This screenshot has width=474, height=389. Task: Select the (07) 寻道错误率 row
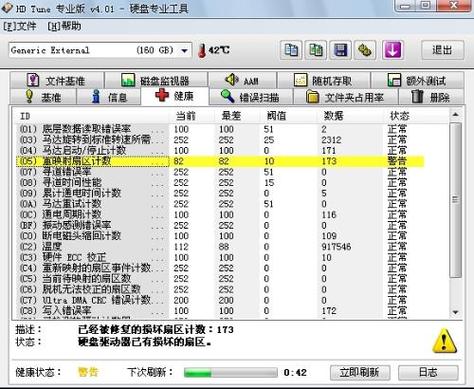(220, 172)
